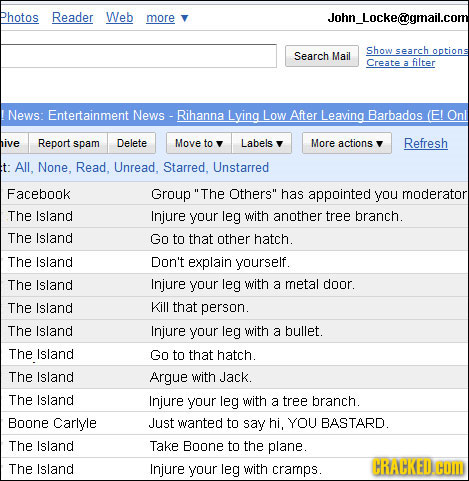
Task: Delete selected messages with Delete button
Action: click(132, 143)
